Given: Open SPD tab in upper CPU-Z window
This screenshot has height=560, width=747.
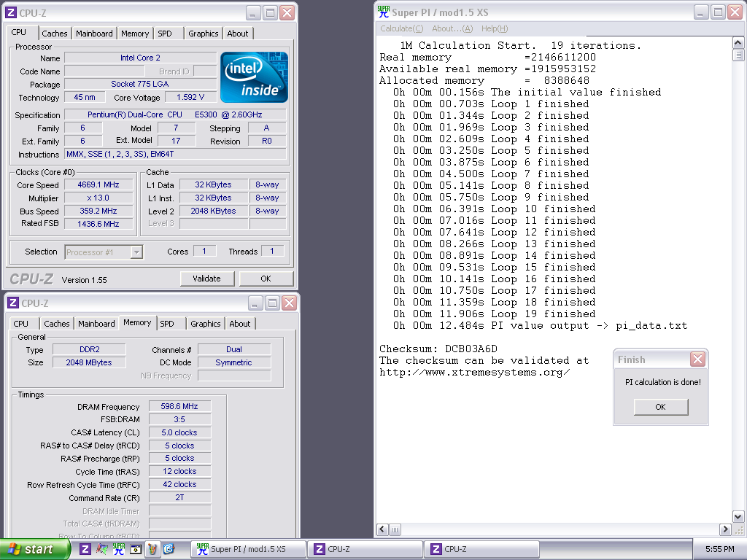Looking at the screenshot, I should click(165, 34).
